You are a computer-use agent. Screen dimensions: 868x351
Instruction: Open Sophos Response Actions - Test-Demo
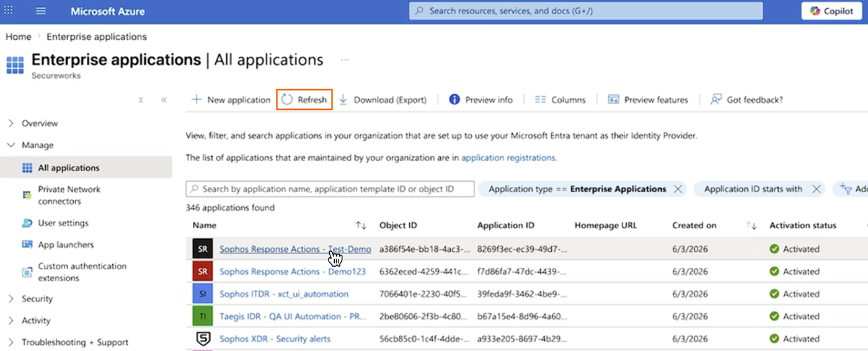295,249
